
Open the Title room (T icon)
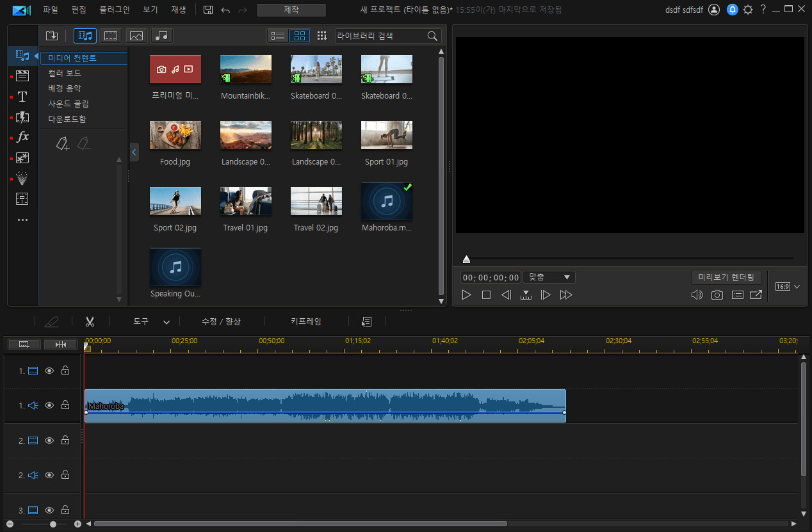(22, 97)
